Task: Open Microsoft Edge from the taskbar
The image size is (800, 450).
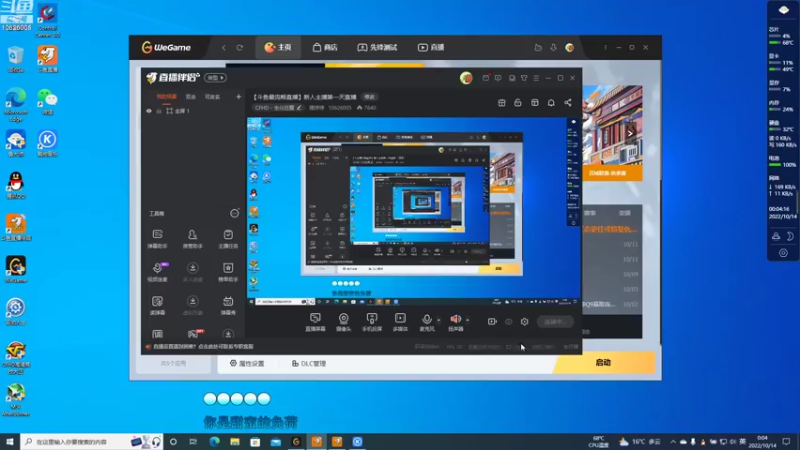Action: pyautogui.click(x=214, y=442)
